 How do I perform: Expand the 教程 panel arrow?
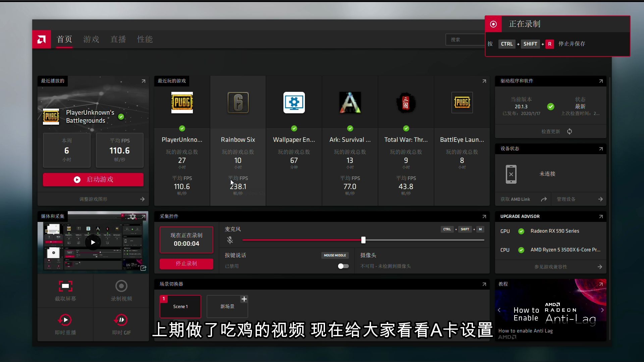click(x=601, y=284)
